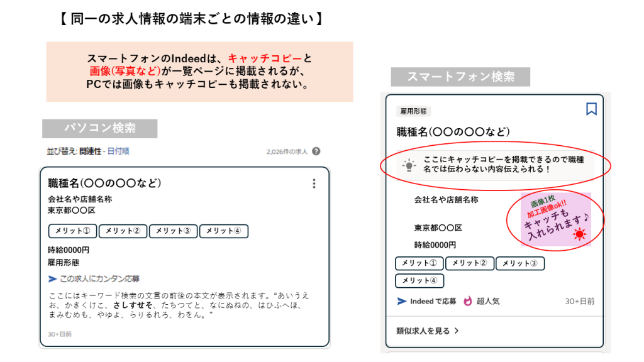
Task: Click the help icon beside 2,026件の求人
Action: [316, 151]
